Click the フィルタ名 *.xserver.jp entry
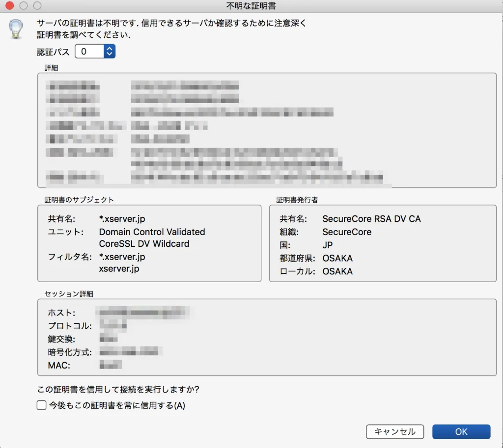Screen dimensions: 503x448 (122, 257)
